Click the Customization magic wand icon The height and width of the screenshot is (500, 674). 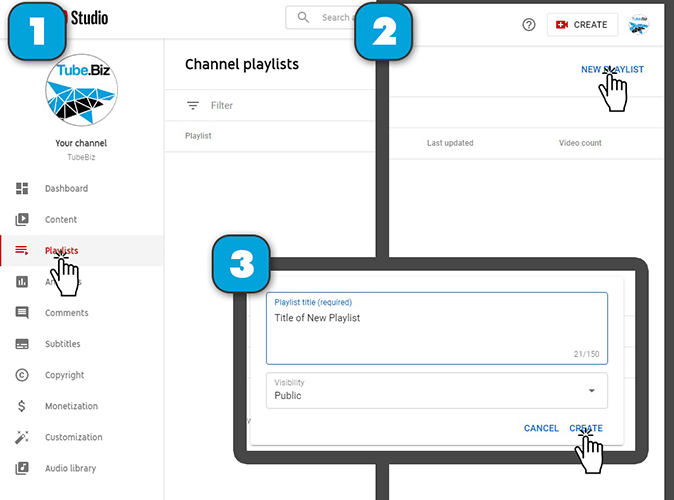[x=22, y=437]
